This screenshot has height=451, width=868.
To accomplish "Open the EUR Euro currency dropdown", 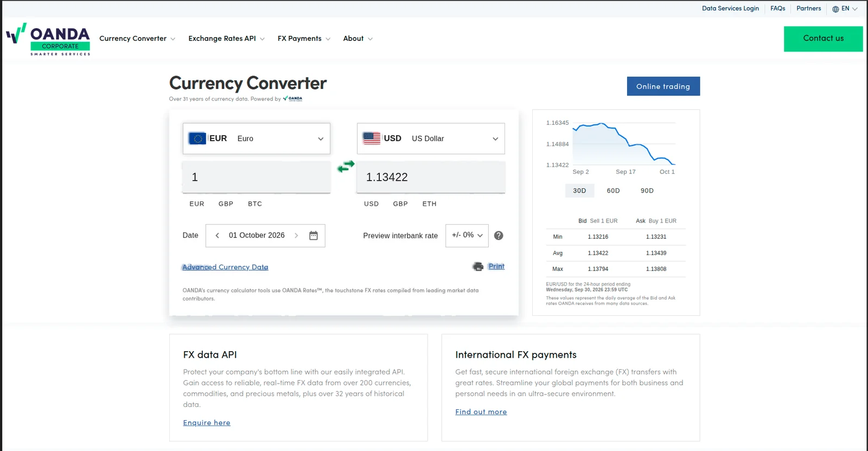I will click(257, 138).
